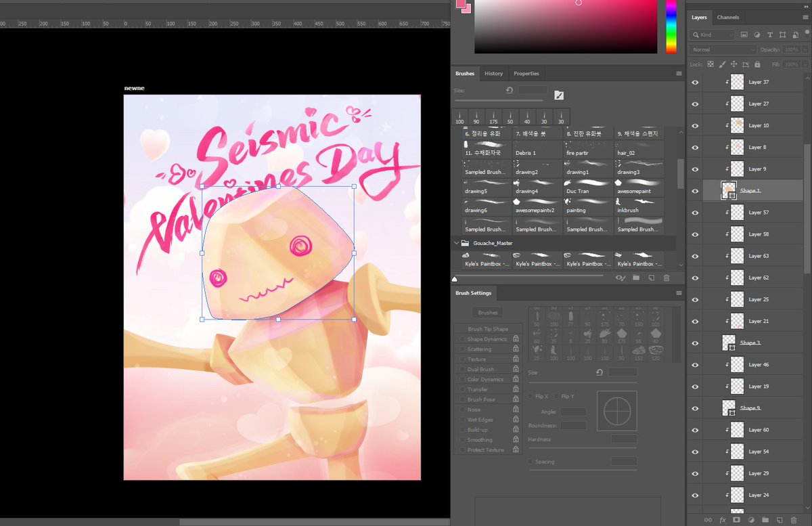Lock artboard nesting icon
Image resolution: width=812 pixels, height=526 pixels.
point(746,64)
